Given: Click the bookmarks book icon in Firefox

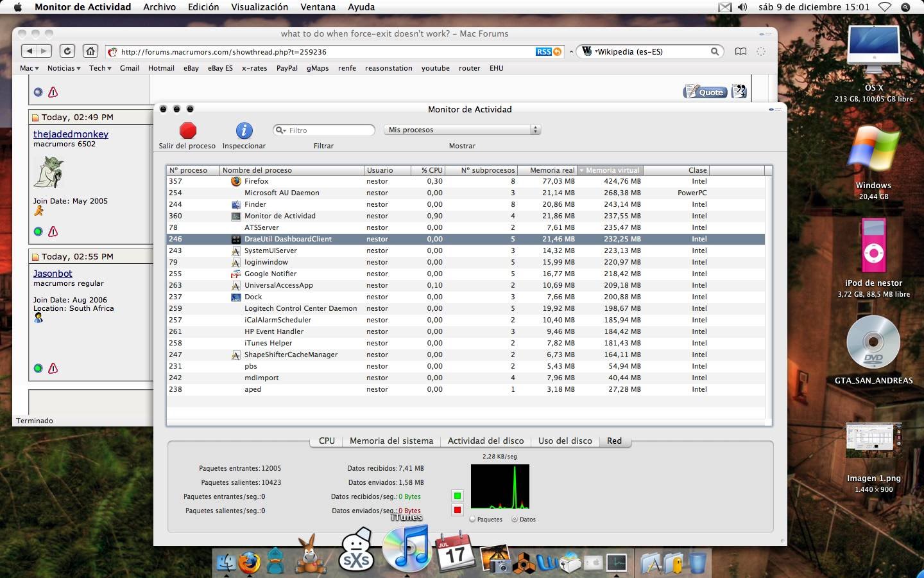Looking at the screenshot, I should coord(740,51).
